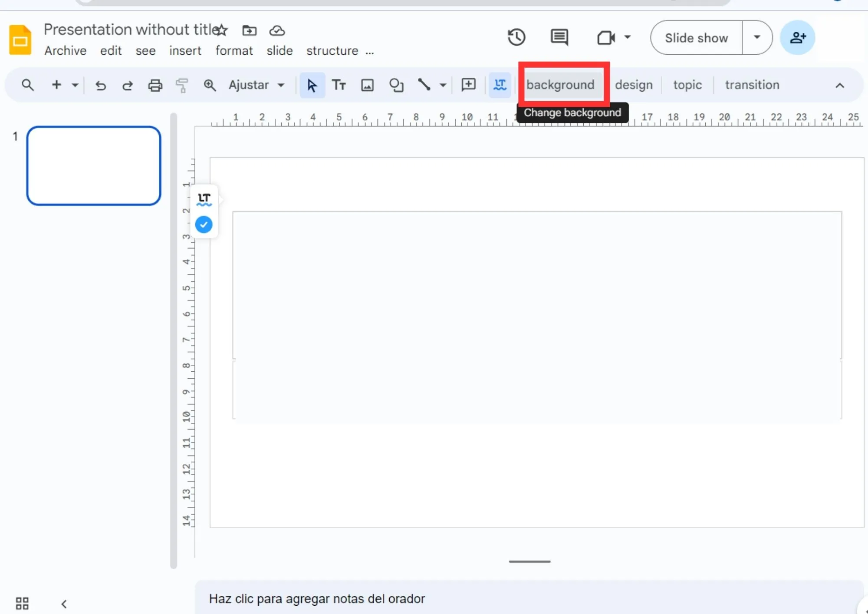Select the shape tools icon

(x=396, y=85)
